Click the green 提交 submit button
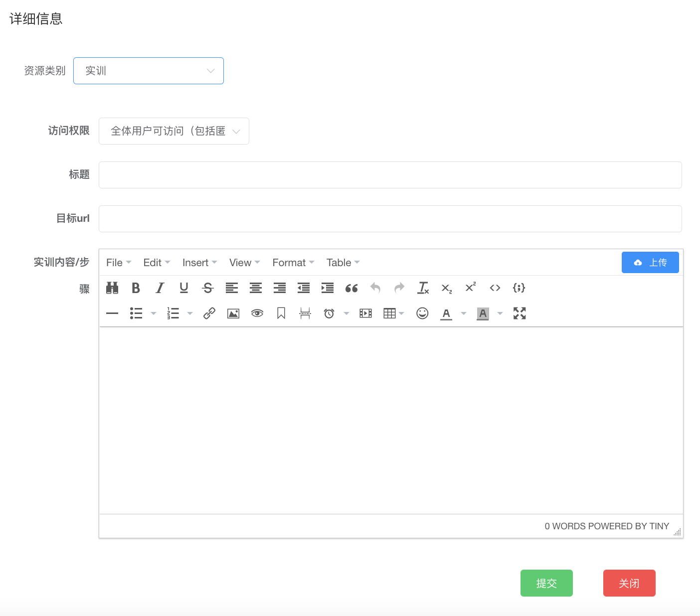The image size is (700, 616). point(546,583)
